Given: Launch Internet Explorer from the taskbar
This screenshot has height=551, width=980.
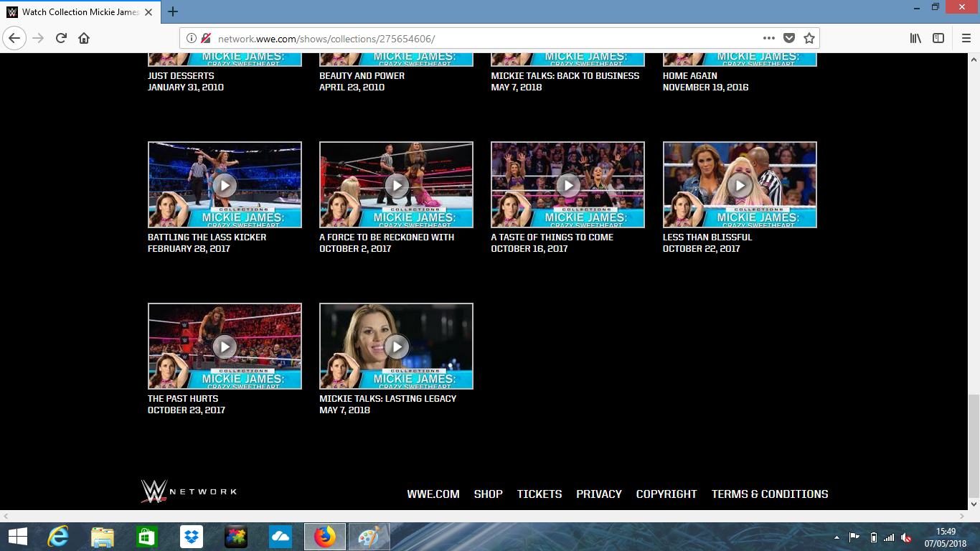Looking at the screenshot, I should [x=58, y=536].
